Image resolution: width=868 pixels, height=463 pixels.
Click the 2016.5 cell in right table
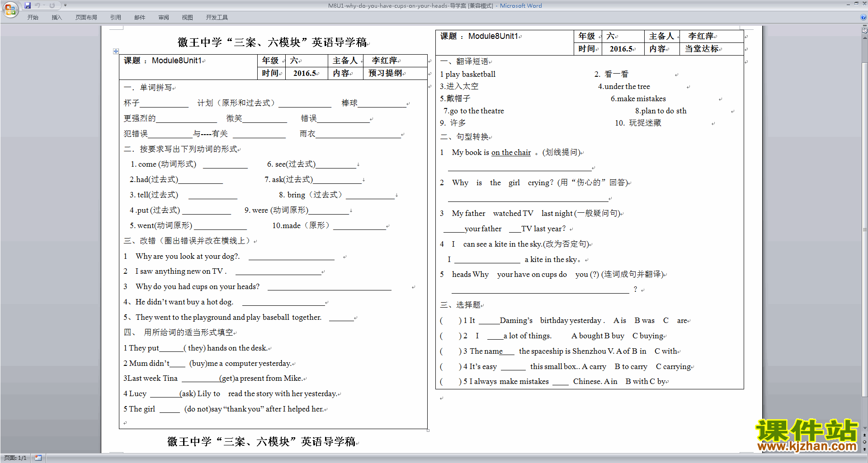point(623,49)
